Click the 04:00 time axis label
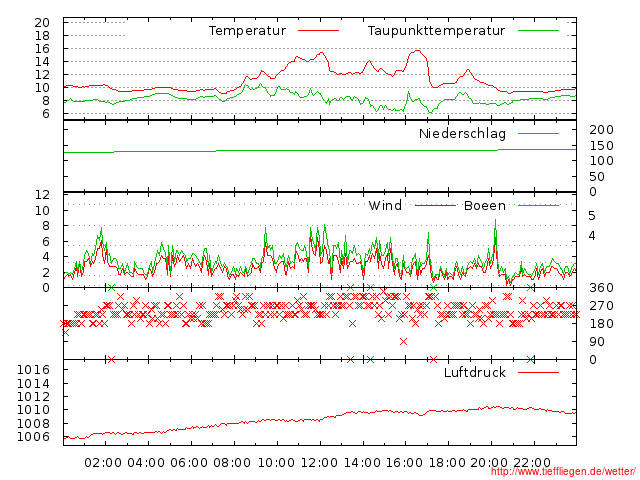640x480 pixels. click(x=146, y=463)
